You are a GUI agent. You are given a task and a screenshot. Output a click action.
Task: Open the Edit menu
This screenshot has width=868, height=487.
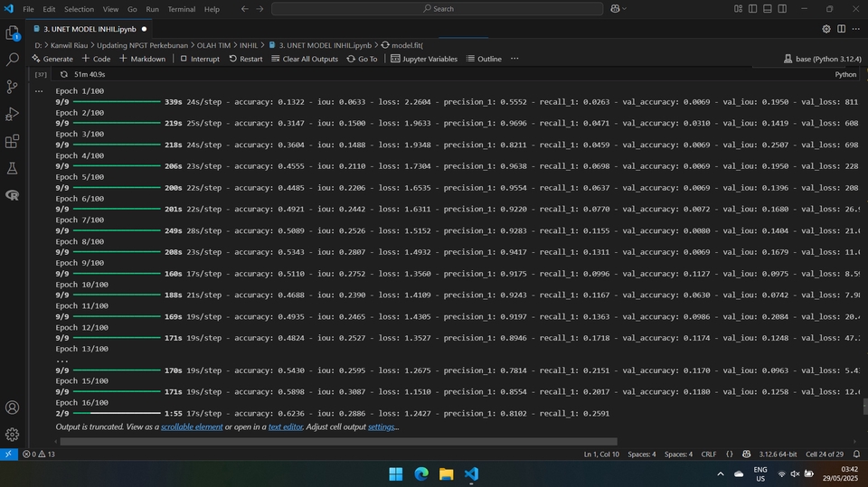click(49, 9)
